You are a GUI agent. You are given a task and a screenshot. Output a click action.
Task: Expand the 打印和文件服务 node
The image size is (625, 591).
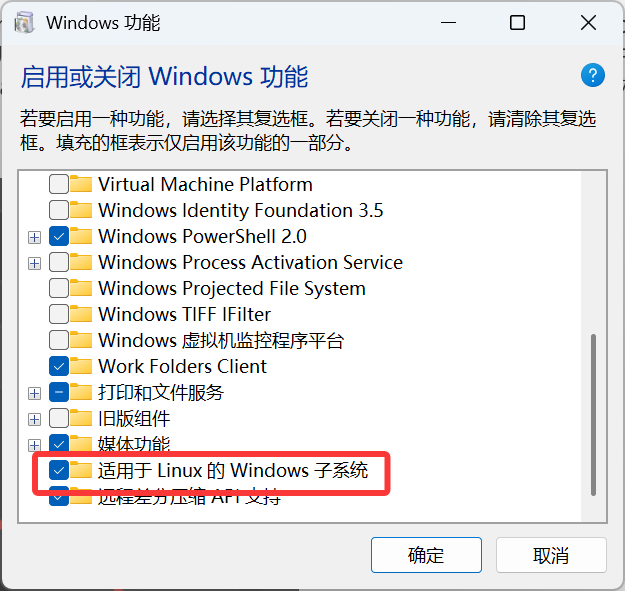click(35, 394)
